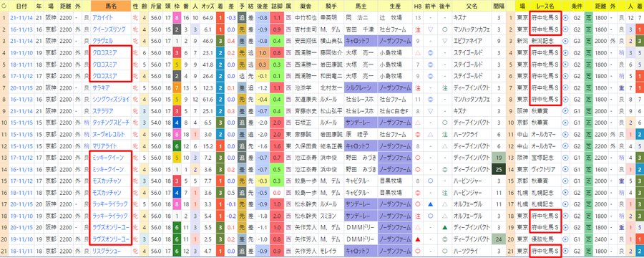The height and width of the screenshot is (258, 644).
Task: Click green 芝 cell in 新潟記念 row
Action: pos(587,41)
